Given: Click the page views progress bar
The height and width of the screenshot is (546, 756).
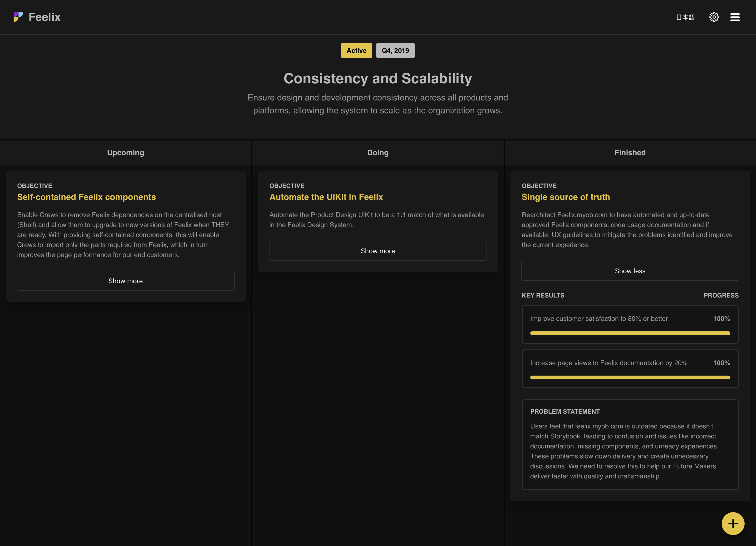Looking at the screenshot, I should [630, 377].
